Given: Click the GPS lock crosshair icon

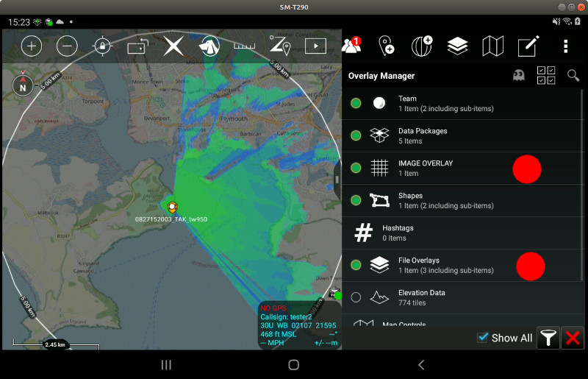Looking at the screenshot, I should tap(102, 46).
